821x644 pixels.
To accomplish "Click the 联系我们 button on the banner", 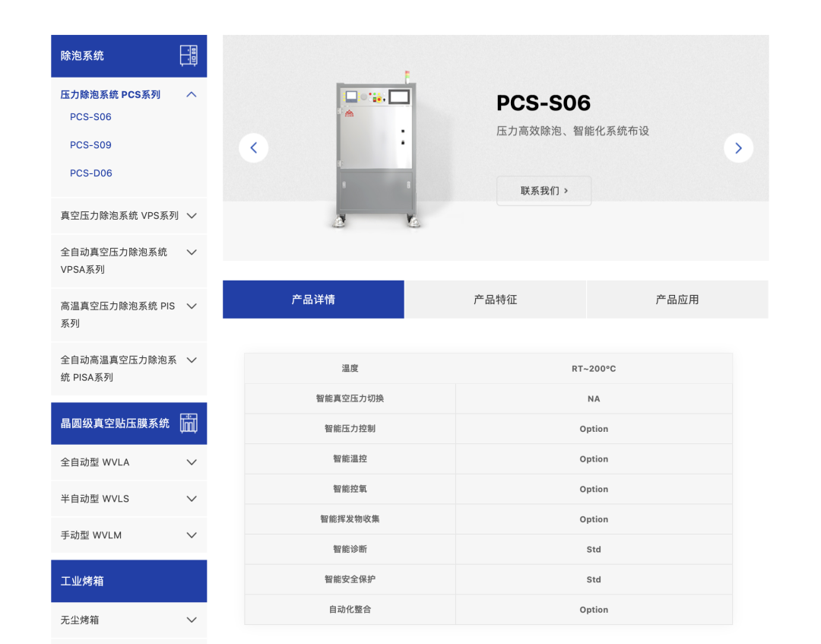I will click(x=544, y=191).
